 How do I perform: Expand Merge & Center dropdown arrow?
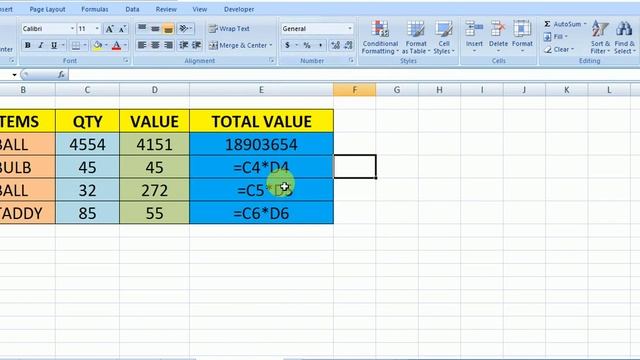point(271,45)
